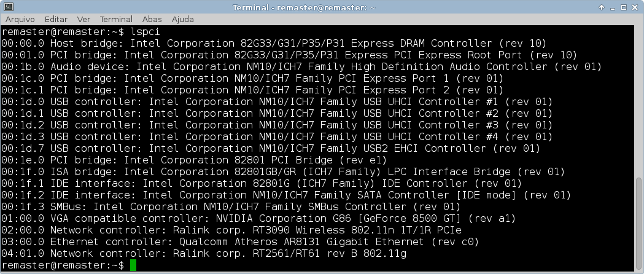Screen dimensions: 644x274
Task: Open the Ver menu
Action: tap(83, 19)
